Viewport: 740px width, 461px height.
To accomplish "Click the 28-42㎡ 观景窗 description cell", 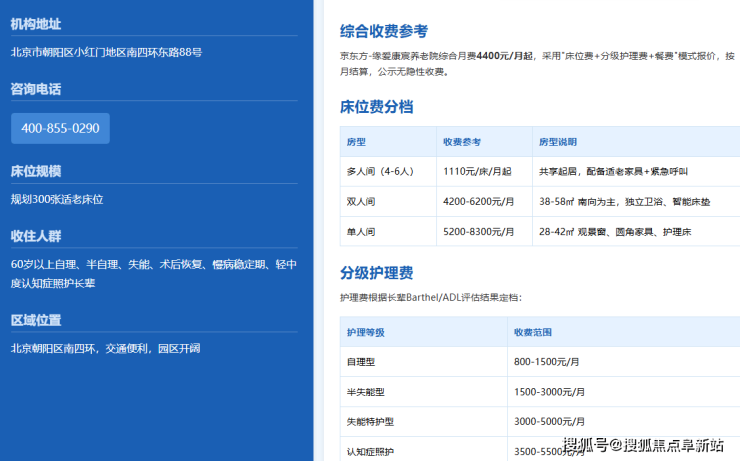I will tap(636, 232).
